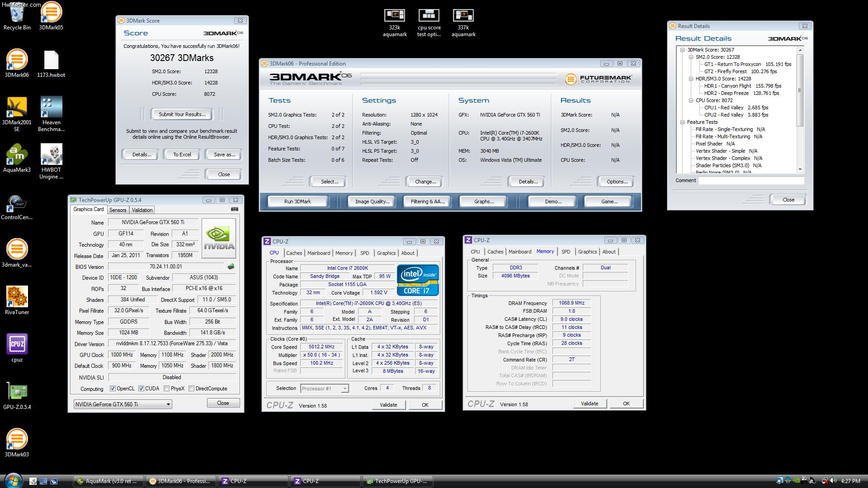Viewport: 868px width, 488px height.
Task: Open SPD tab in right CPU-Z window
Action: (566, 252)
